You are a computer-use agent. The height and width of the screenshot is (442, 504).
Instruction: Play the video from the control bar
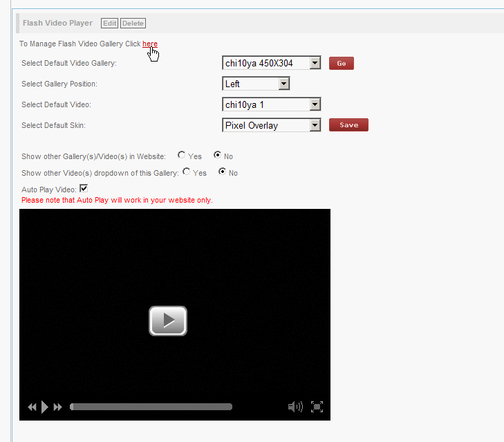[x=45, y=407]
